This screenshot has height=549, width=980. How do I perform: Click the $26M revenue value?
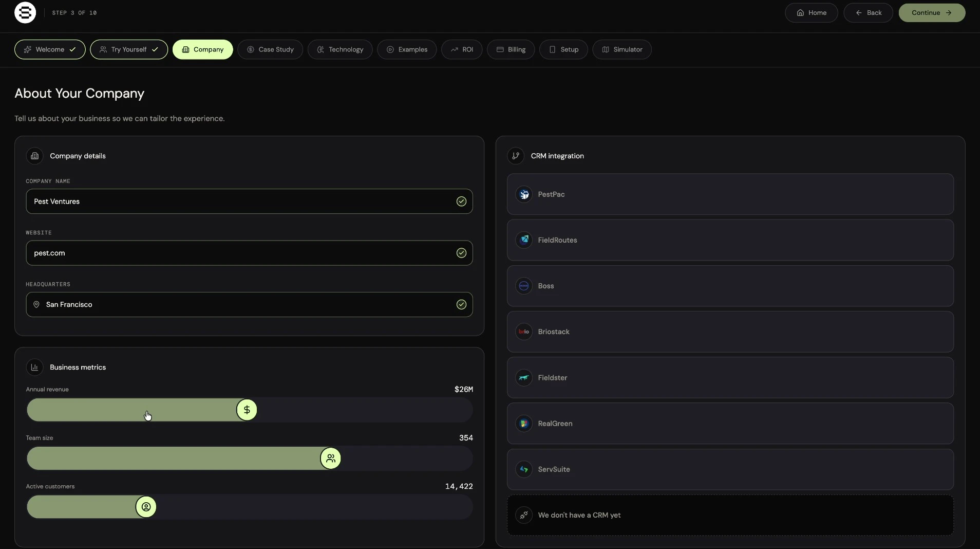(463, 390)
